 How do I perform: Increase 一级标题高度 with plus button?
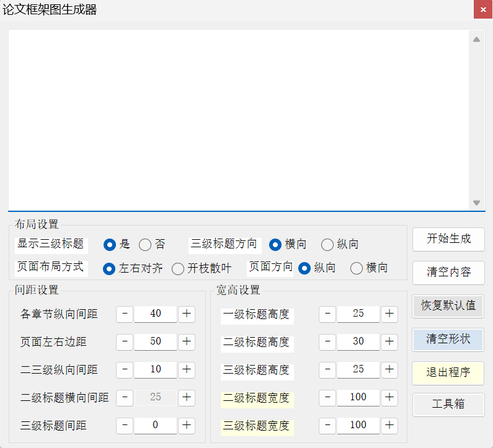click(389, 314)
